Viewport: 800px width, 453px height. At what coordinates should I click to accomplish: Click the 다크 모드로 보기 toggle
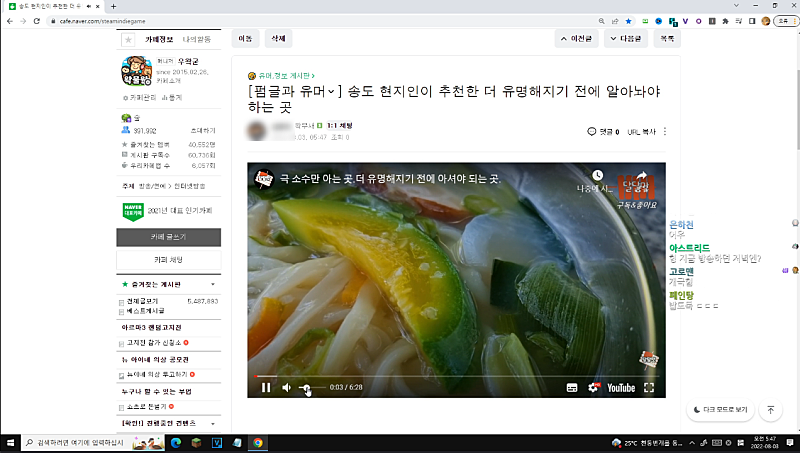tap(720, 410)
